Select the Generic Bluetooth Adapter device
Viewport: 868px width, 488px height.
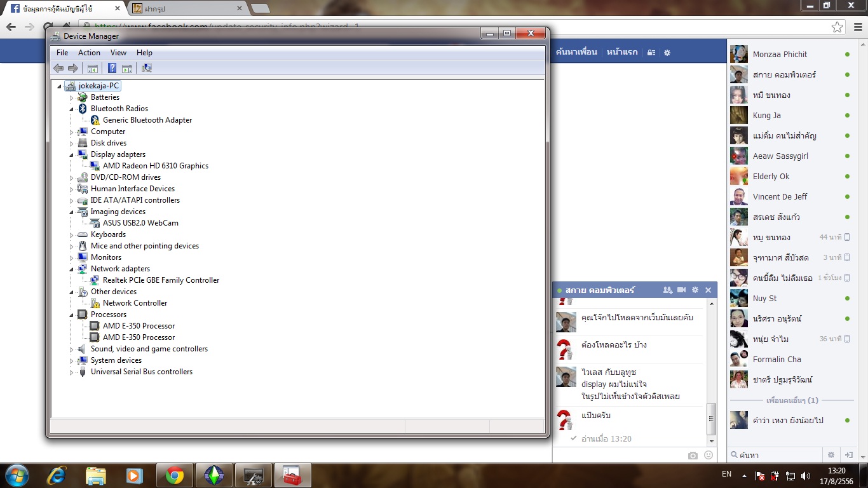[x=147, y=120]
